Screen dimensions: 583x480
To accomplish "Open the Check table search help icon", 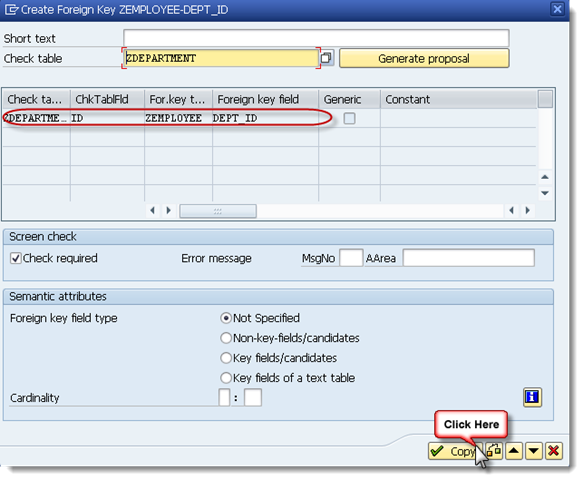I will (x=326, y=58).
